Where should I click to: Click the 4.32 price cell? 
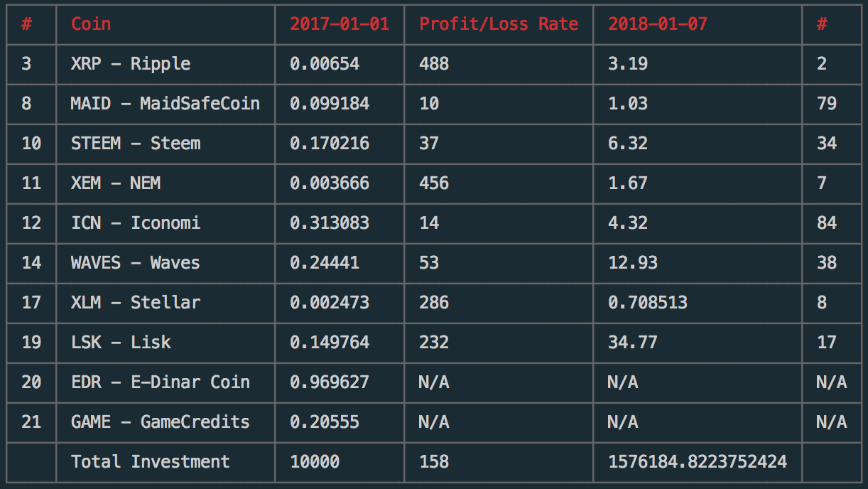[x=628, y=223]
